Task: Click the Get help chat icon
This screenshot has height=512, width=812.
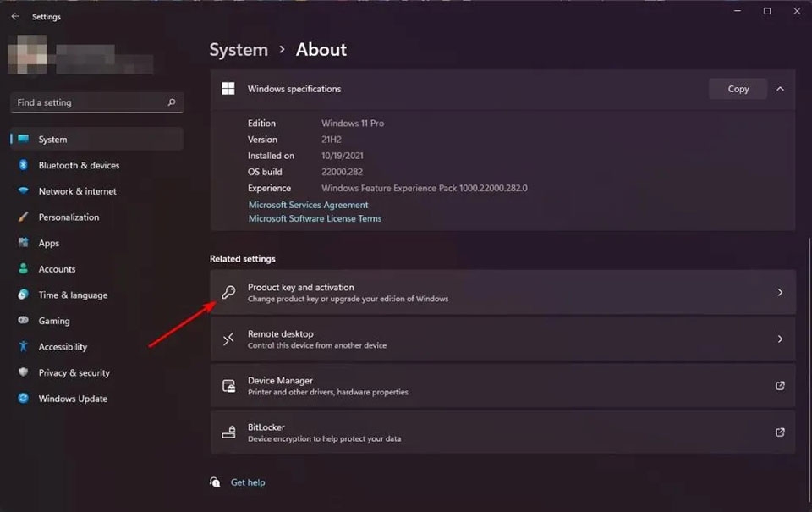Action: [x=215, y=482]
